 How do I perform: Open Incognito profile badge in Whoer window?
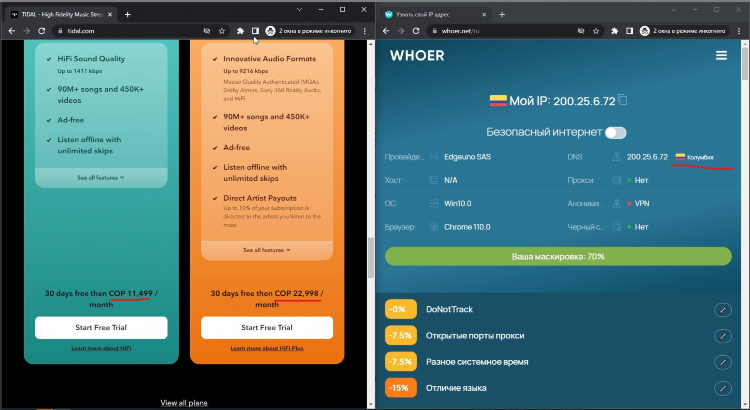[684, 31]
